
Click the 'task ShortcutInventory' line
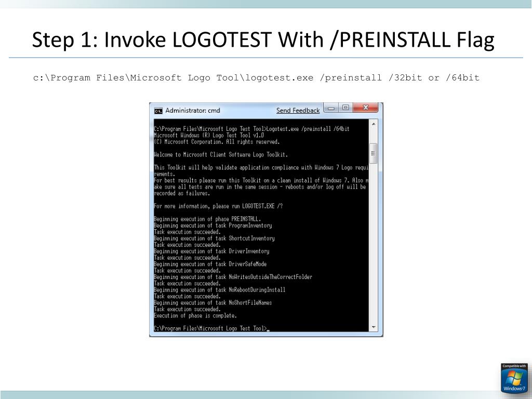[214, 238]
